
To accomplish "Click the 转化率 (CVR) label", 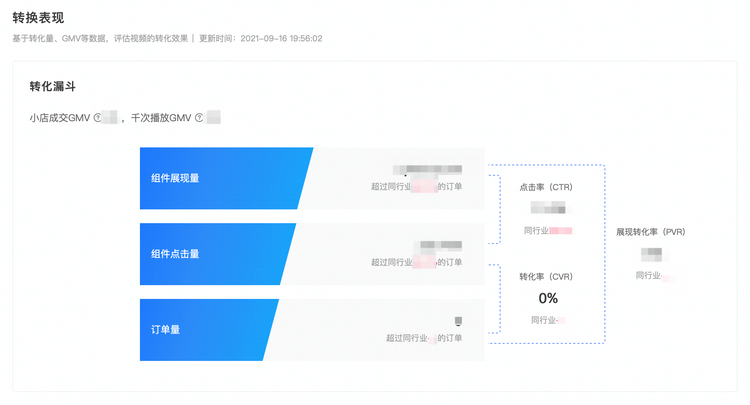I will point(546,276).
